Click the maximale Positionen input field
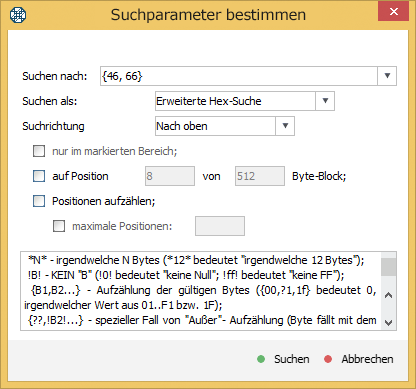The width and height of the screenshot is (416, 389). point(220,226)
